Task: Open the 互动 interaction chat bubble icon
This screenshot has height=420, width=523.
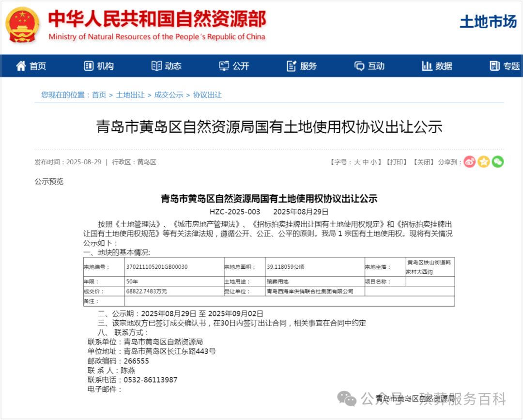Action: pos(358,65)
